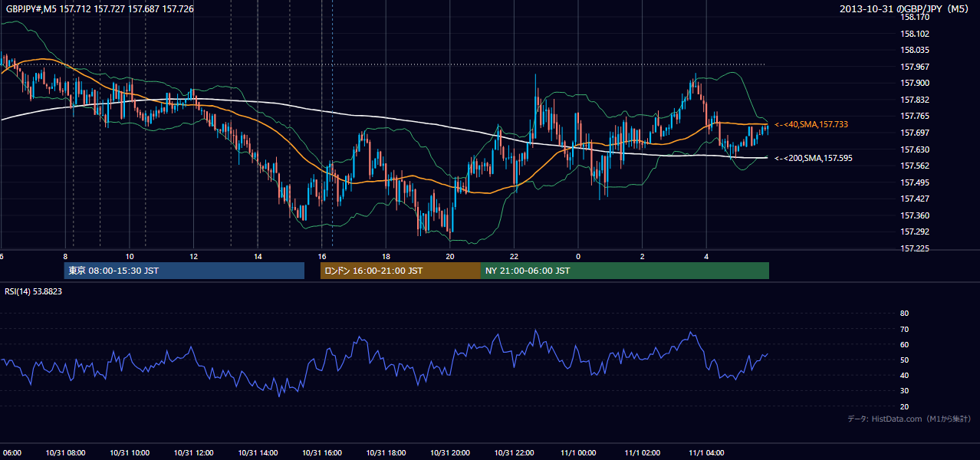Select the 40 SMA 157.733 label

pyautogui.click(x=811, y=124)
